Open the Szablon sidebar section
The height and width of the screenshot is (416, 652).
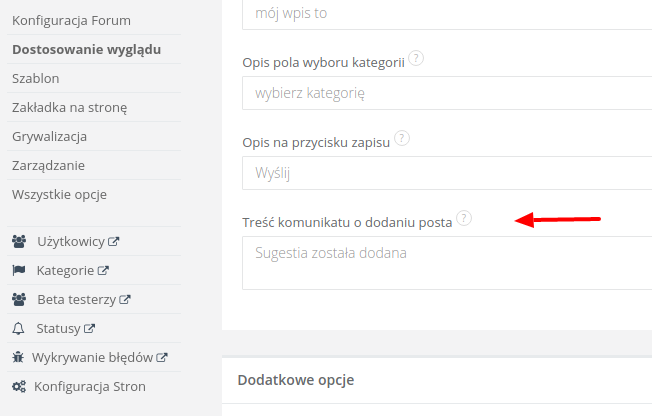pos(36,78)
